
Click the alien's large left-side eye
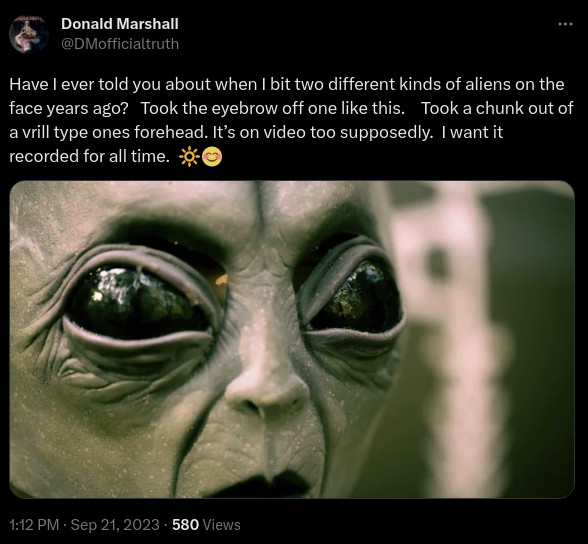(x=139, y=302)
